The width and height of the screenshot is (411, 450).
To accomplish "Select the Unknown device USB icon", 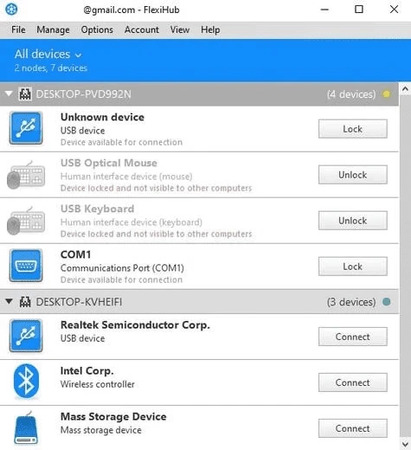I will [x=26, y=128].
